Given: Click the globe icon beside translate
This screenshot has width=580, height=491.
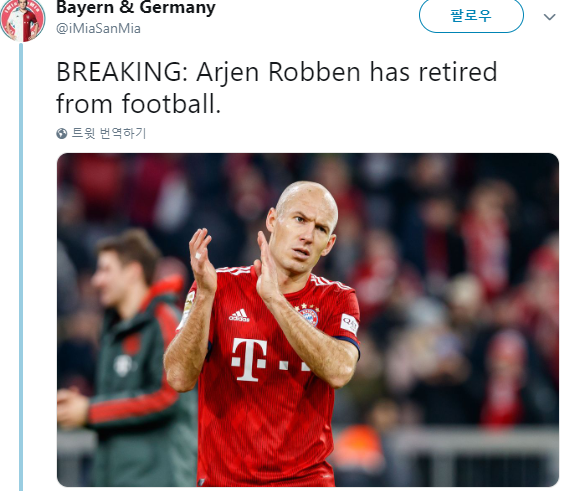Looking at the screenshot, I should 62,133.
